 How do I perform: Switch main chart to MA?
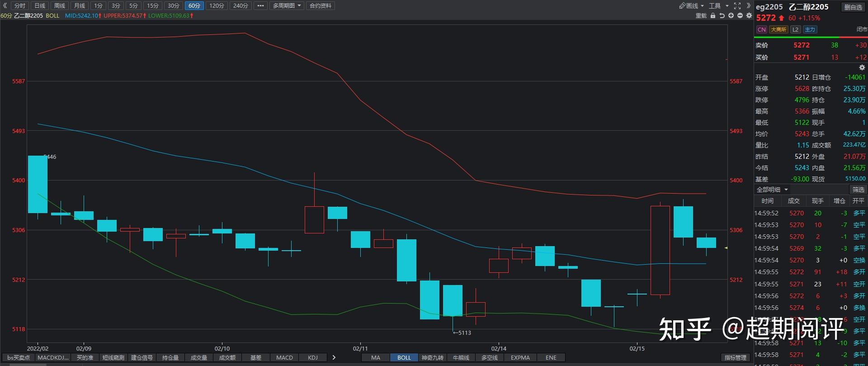tap(376, 357)
